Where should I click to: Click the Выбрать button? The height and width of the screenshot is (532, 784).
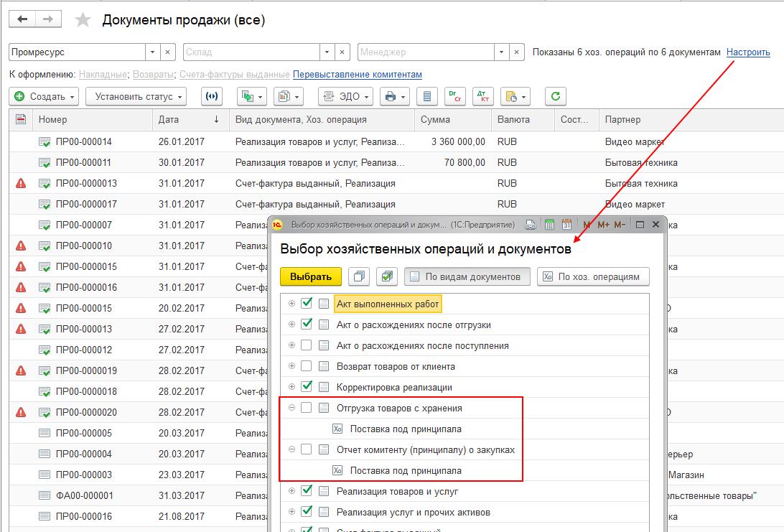coord(310,276)
